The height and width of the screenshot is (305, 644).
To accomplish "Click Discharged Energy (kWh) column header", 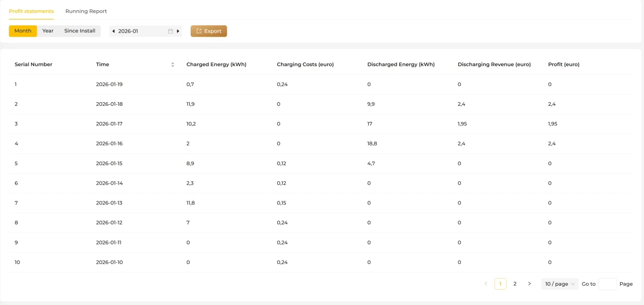I will 401,65.
